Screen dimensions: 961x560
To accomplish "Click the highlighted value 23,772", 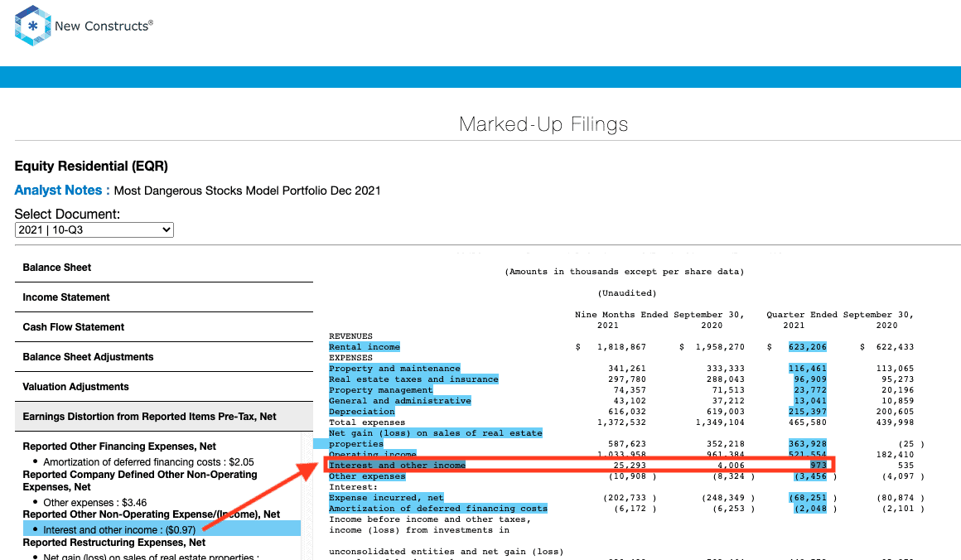I will tap(810, 389).
